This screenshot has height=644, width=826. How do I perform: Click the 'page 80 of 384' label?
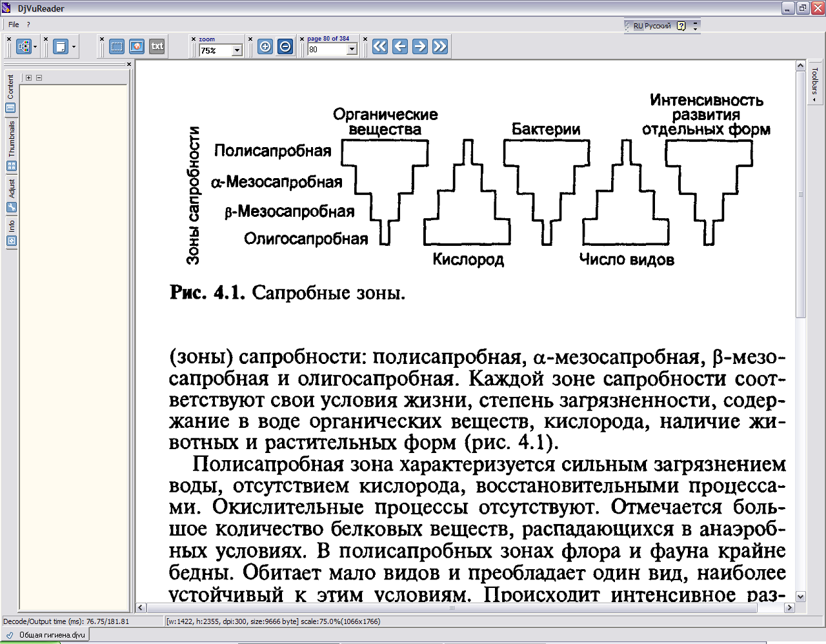coord(328,39)
